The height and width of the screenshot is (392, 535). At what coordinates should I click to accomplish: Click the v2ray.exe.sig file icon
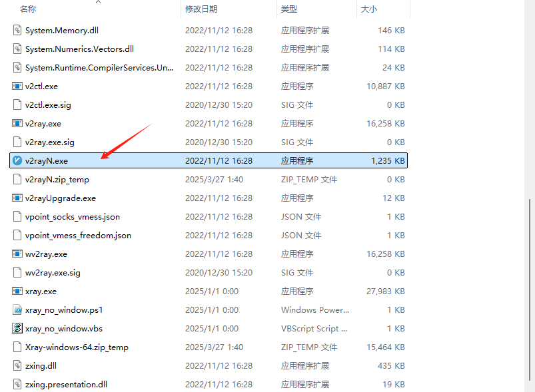click(x=17, y=142)
